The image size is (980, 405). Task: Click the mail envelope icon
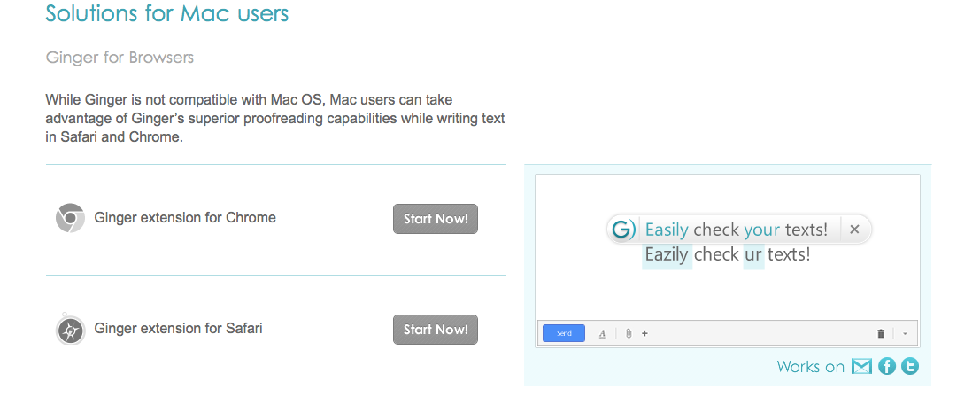pos(861,366)
